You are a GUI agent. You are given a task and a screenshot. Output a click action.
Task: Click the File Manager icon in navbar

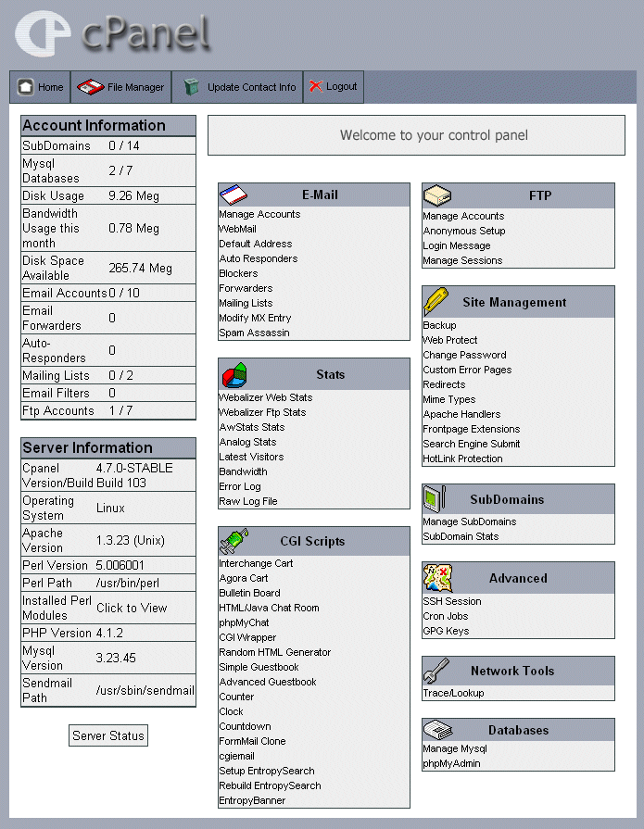click(x=91, y=87)
